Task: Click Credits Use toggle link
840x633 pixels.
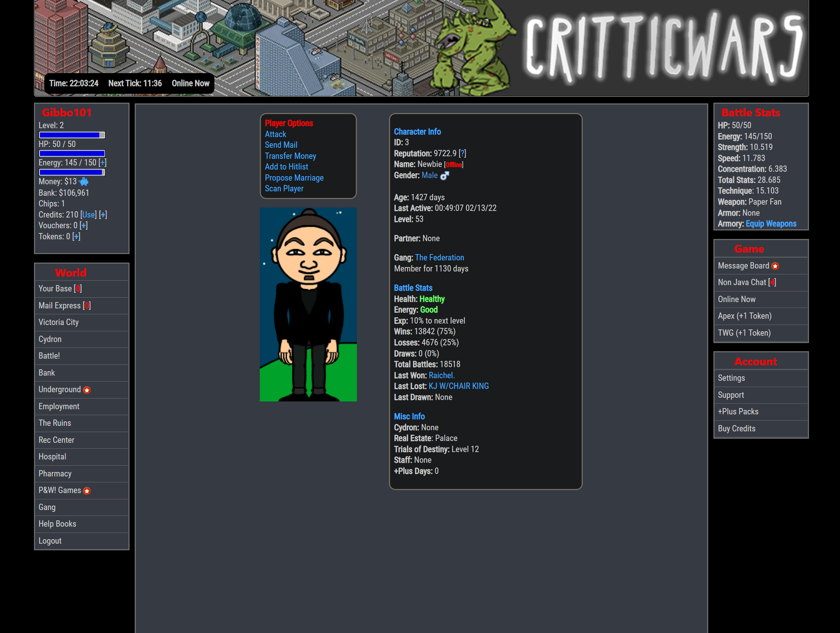Action: tap(87, 214)
